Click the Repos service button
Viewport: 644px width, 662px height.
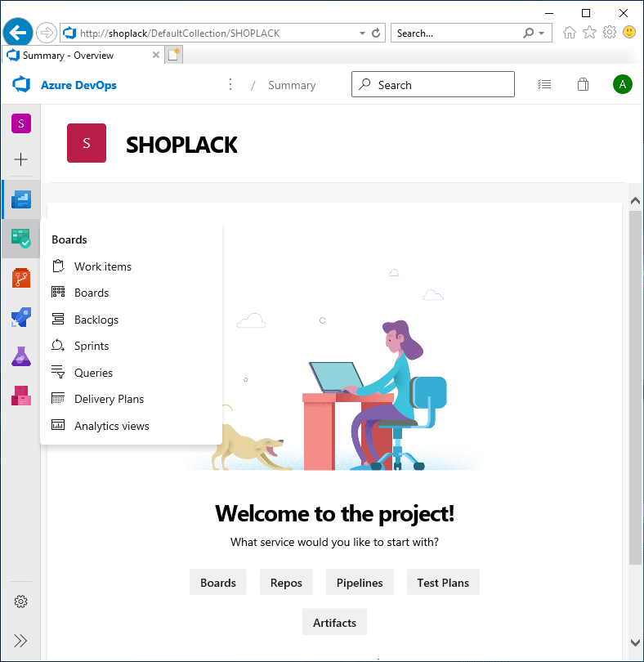pyautogui.click(x=286, y=582)
